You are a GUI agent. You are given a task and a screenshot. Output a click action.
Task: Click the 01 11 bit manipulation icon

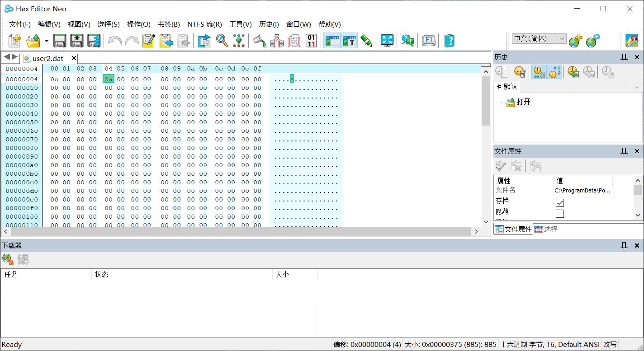click(311, 41)
